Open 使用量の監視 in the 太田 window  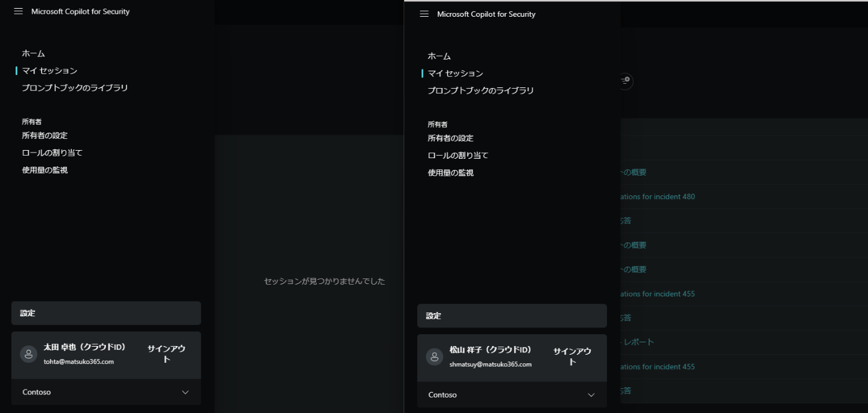point(45,170)
